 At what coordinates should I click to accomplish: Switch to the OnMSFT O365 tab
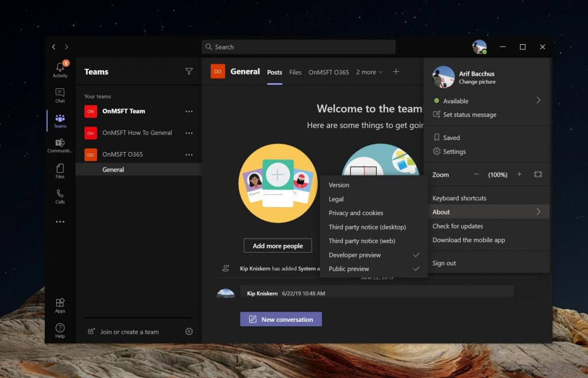pyautogui.click(x=328, y=72)
